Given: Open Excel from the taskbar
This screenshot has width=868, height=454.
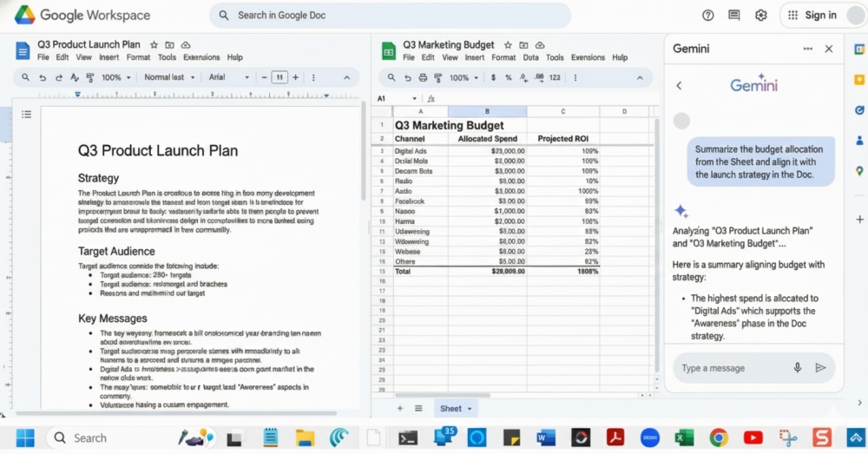Looking at the screenshot, I should (684, 438).
